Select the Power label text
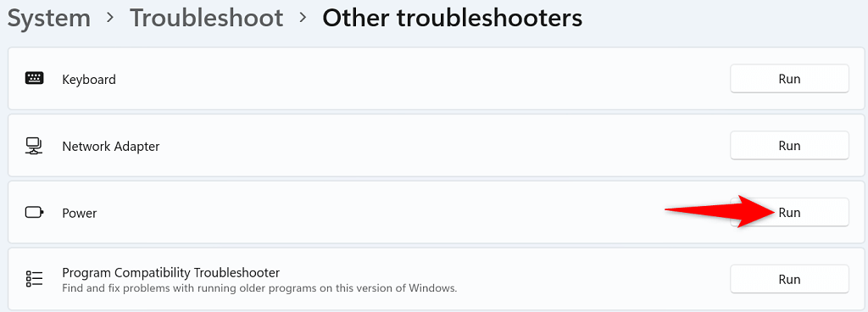This screenshot has width=868, height=312. (80, 213)
